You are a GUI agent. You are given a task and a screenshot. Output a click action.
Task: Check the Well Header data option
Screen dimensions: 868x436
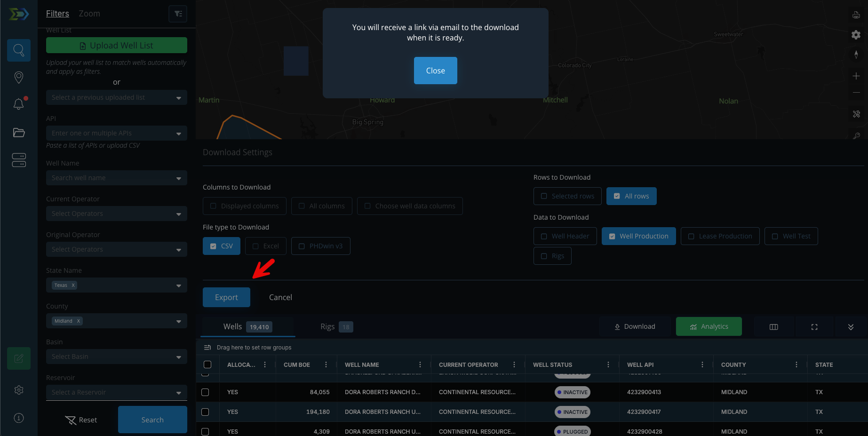click(x=565, y=236)
